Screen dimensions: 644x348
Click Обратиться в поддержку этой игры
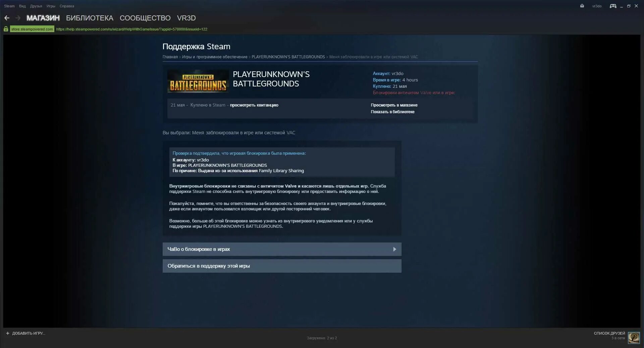(x=282, y=266)
